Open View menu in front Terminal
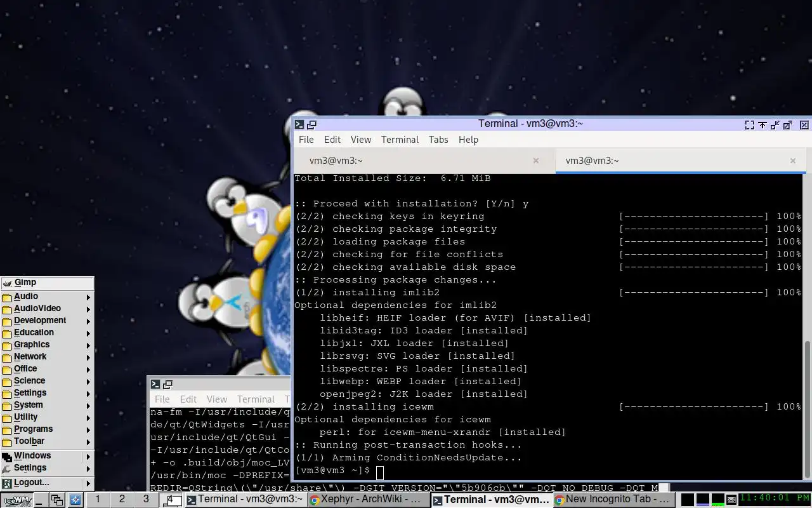The height and width of the screenshot is (508, 812). (x=361, y=140)
